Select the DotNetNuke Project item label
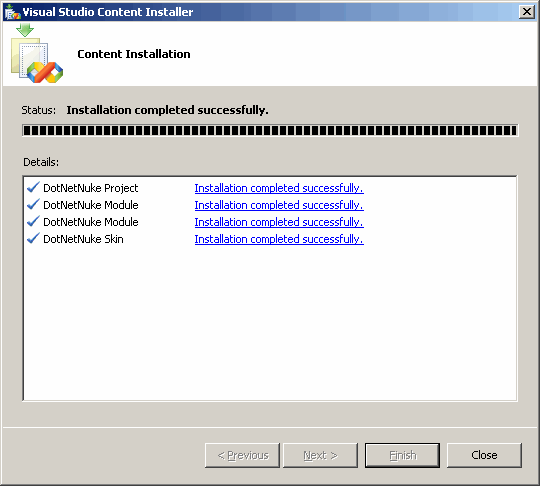Image resolution: width=540 pixels, height=486 pixels. tap(91, 188)
